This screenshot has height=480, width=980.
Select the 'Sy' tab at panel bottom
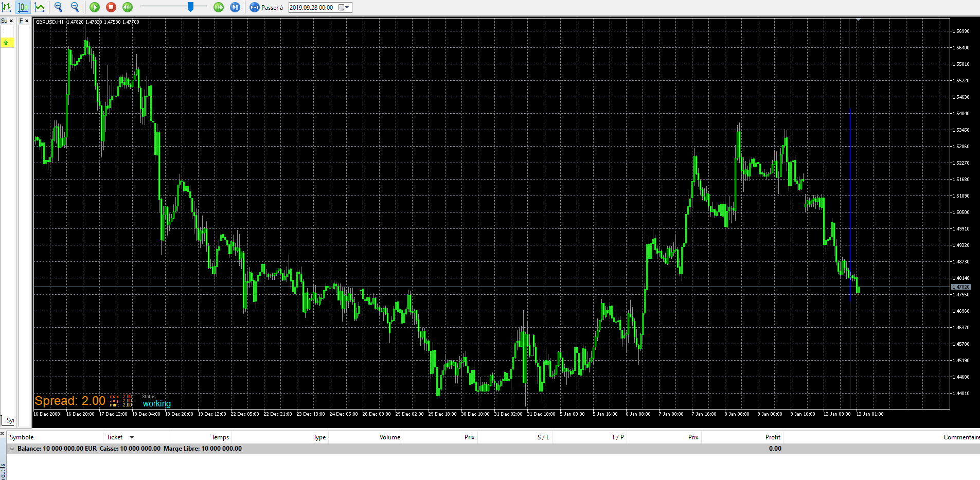tap(9, 420)
